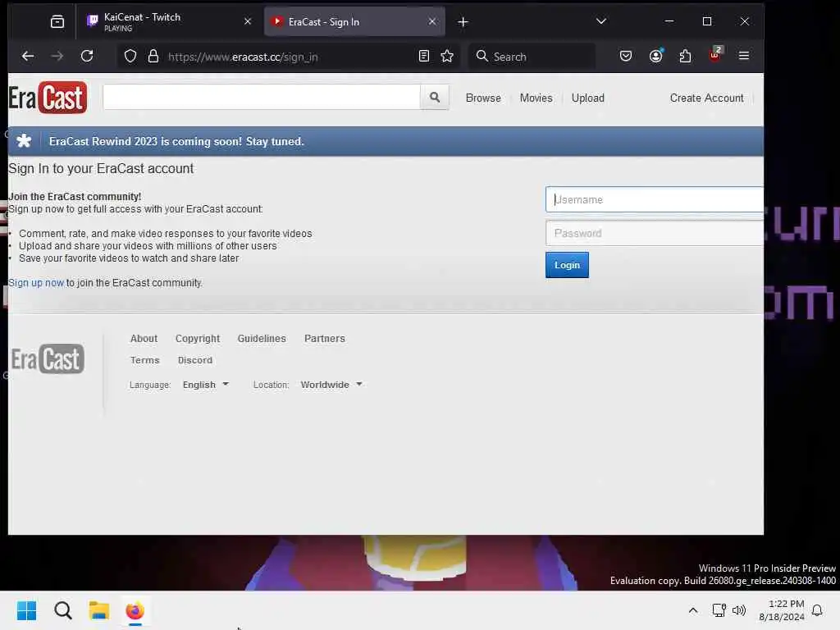
Task: Go back using the browser back arrow
Action: click(x=28, y=57)
